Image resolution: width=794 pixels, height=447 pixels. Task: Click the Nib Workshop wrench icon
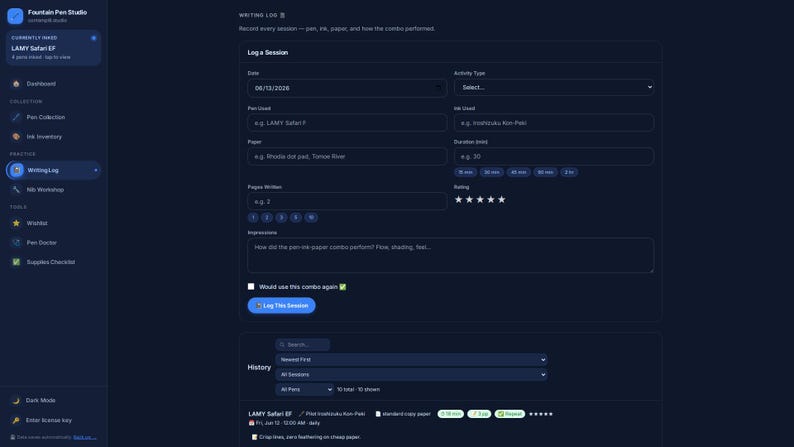[x=16, y=189]
